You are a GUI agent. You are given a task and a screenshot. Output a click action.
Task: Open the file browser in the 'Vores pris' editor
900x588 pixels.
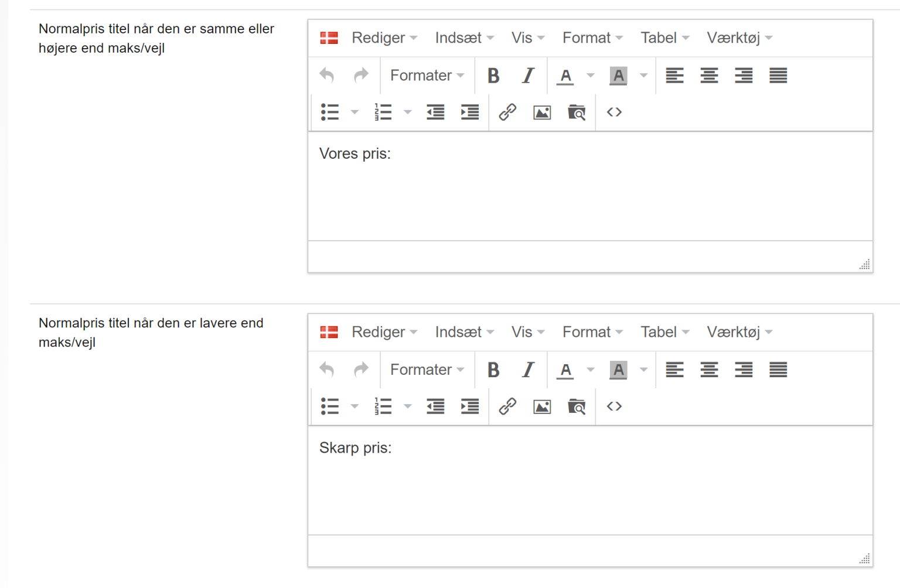click(x=577, y=112)
